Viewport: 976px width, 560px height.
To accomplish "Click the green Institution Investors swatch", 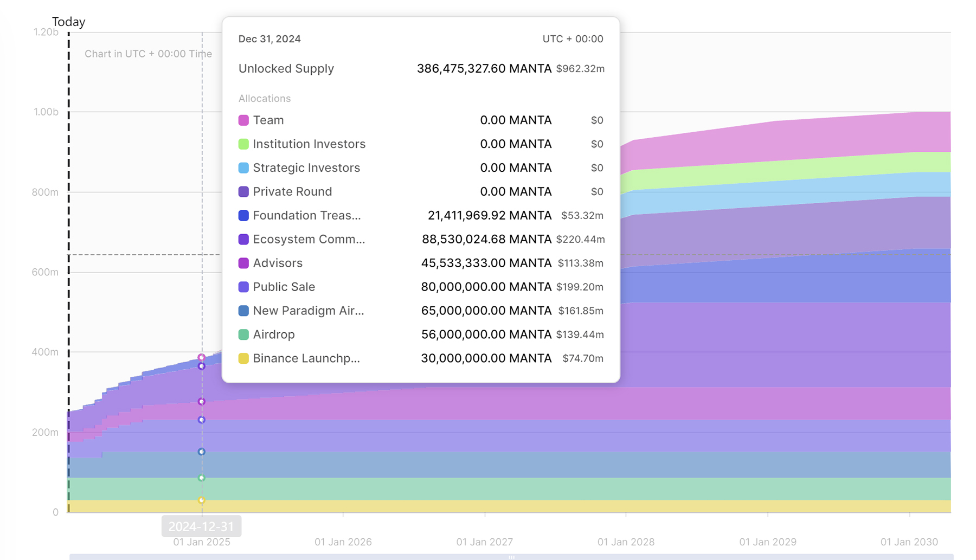I will click(243, 144).
